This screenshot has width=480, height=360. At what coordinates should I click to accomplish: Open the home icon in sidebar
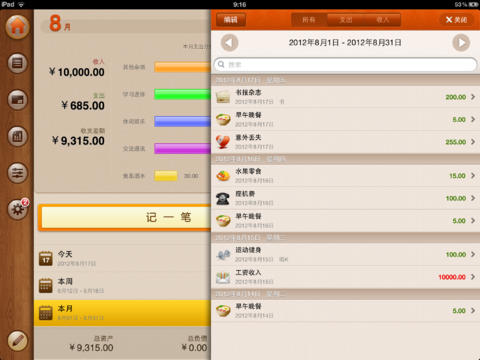coord(17,27)
